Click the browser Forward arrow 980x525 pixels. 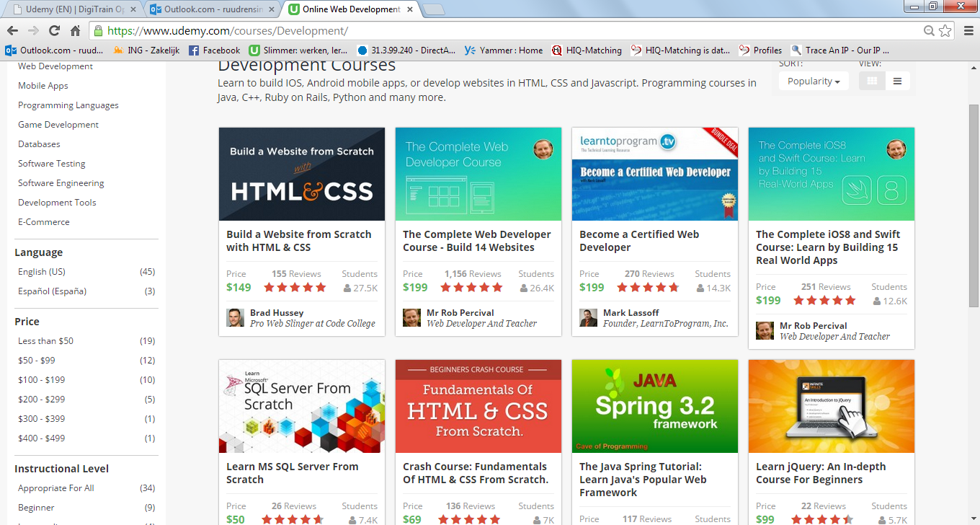(33, 31)
